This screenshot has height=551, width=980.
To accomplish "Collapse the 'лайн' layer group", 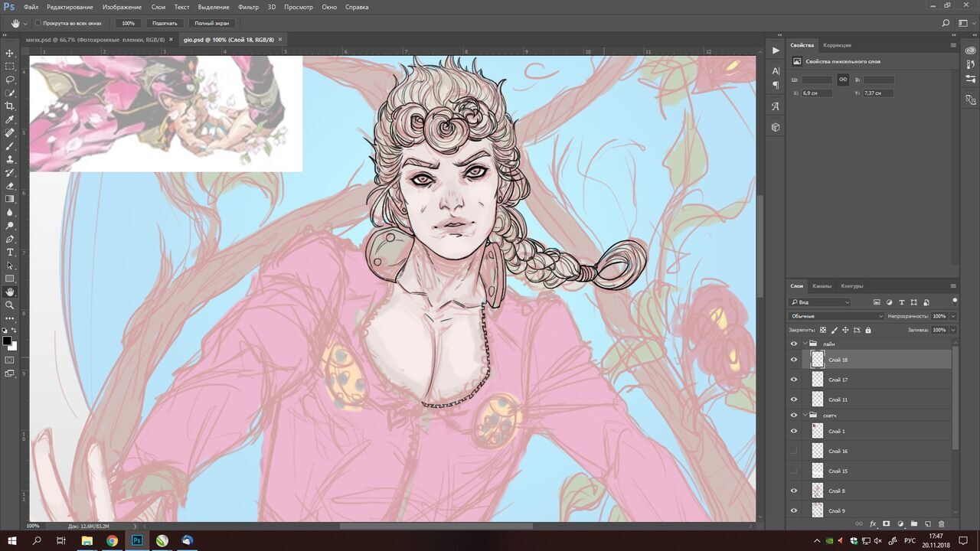I will (805, 344).
